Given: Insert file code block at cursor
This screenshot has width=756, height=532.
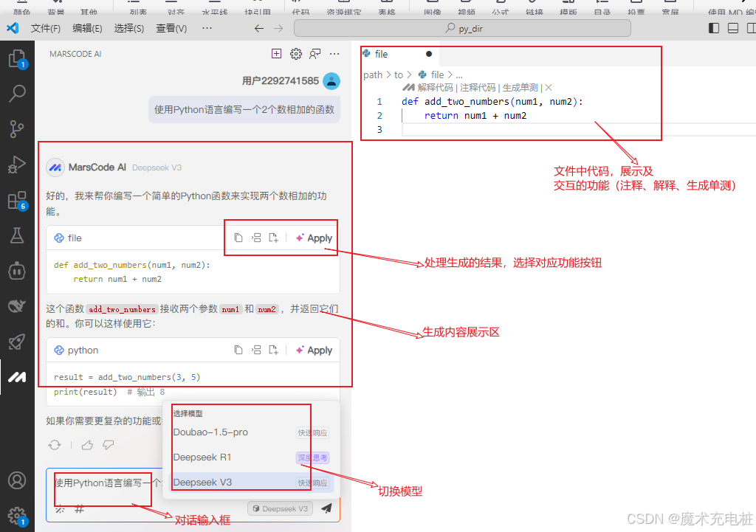Looking at the screenshot, I should point(256,238).
